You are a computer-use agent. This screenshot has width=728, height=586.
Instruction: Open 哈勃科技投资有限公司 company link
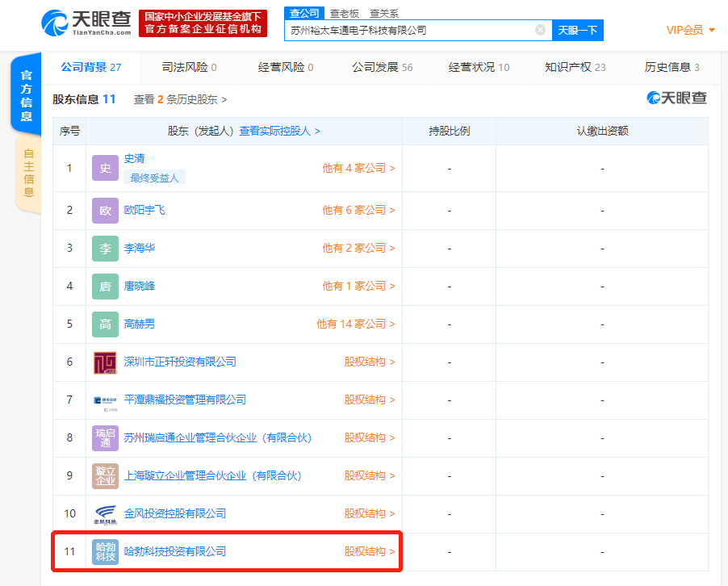[x=175, y=551]
